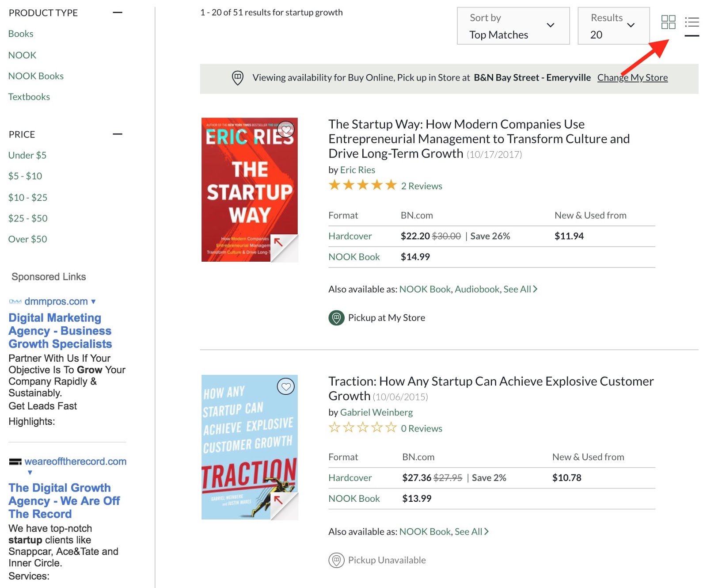Click star rating for The Startup Way
Viewport: 707px width, 588px height.
(x=363, y=185)
